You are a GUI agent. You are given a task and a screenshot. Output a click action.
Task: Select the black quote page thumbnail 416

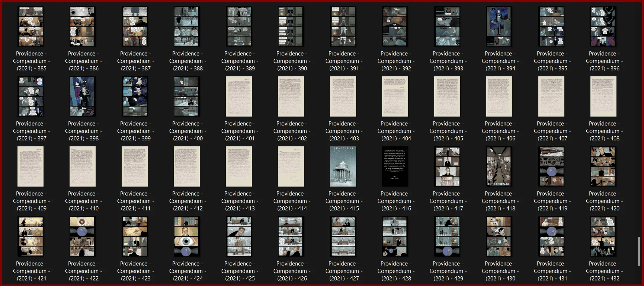click(395, 166)
